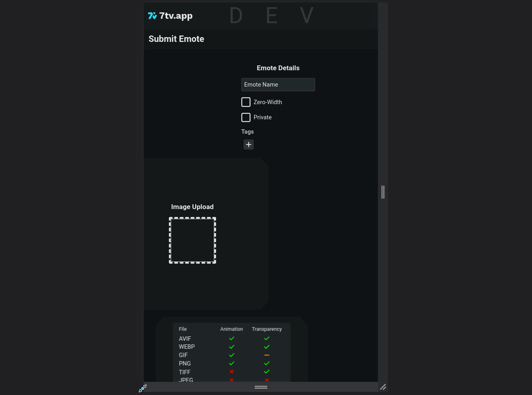
Task: Click TIFF animation red cross icon
Action: [x=231, y=371]
